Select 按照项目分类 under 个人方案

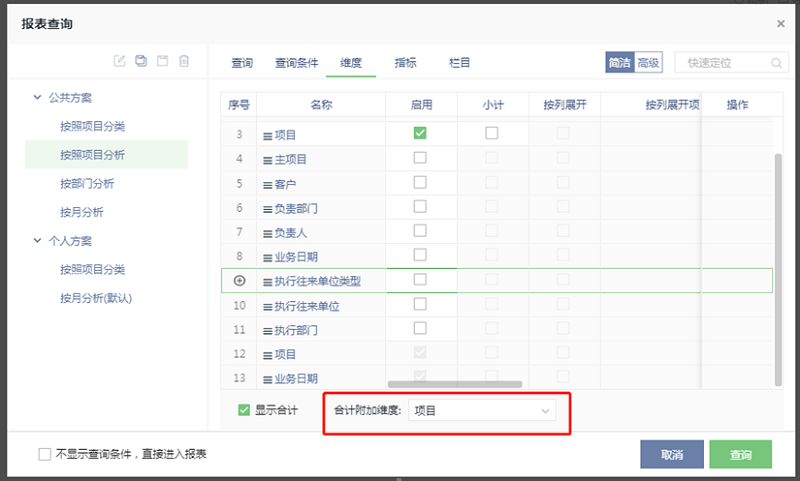click(x=92, y=269)
